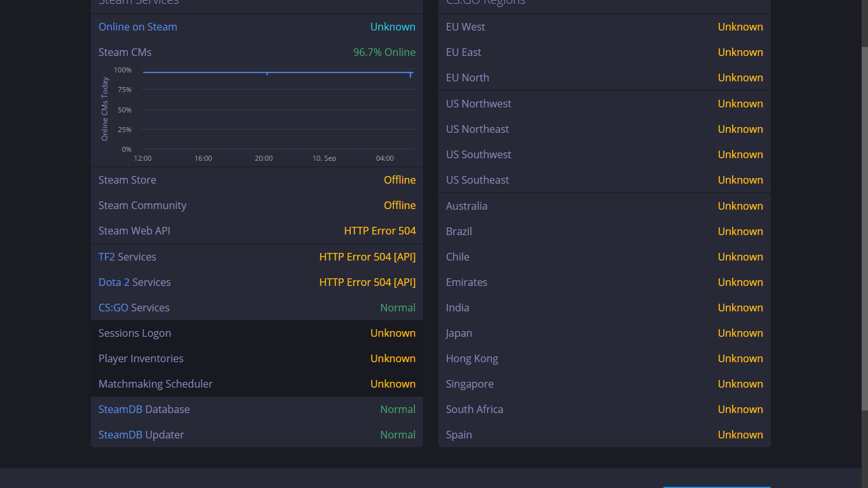The width and height of the screenshot is (868, 488).
Task: Select the US Southwest region label
Action: coord(478,154)
